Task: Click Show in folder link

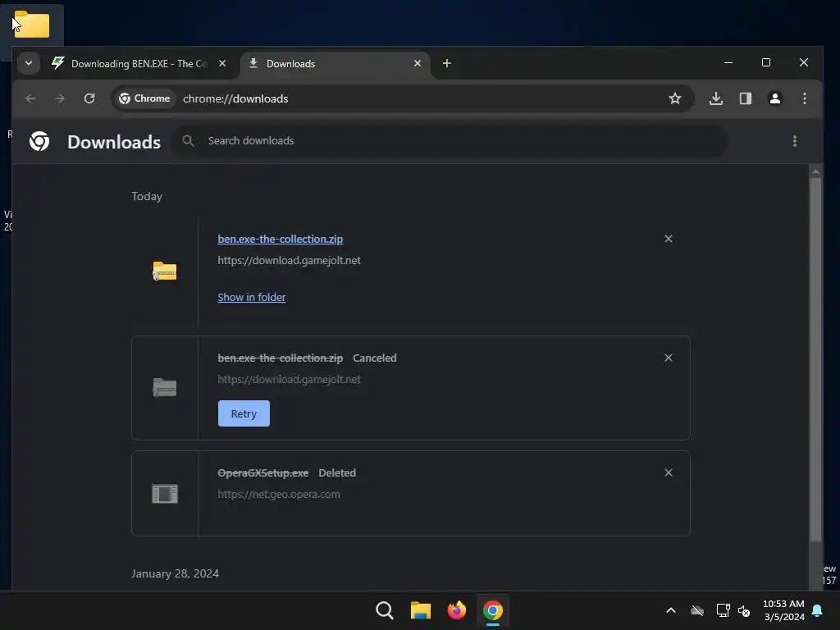Action: pos(251,297)
